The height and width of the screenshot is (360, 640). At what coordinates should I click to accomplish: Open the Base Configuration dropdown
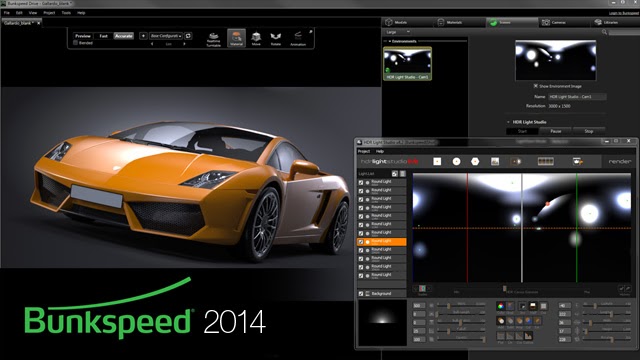(166, 36)
